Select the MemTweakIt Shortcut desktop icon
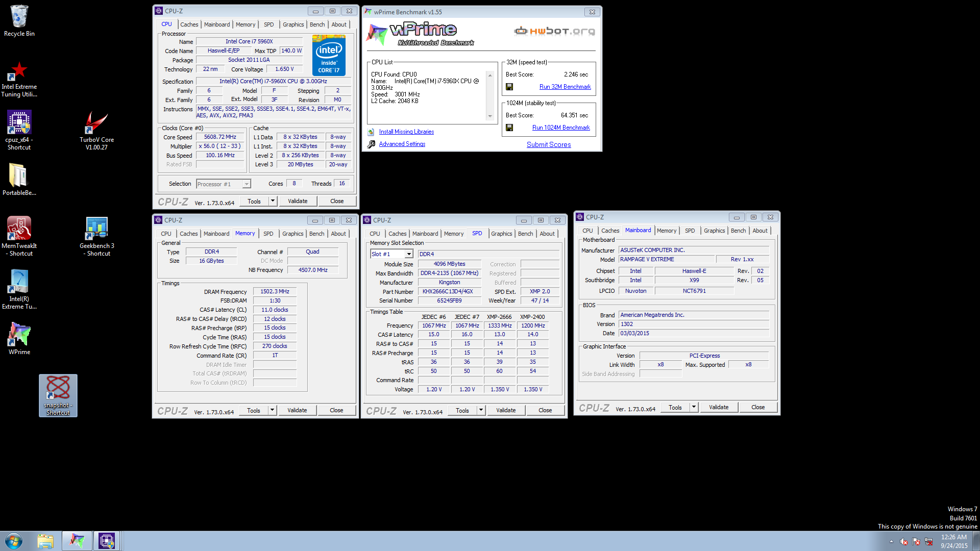 19,236
